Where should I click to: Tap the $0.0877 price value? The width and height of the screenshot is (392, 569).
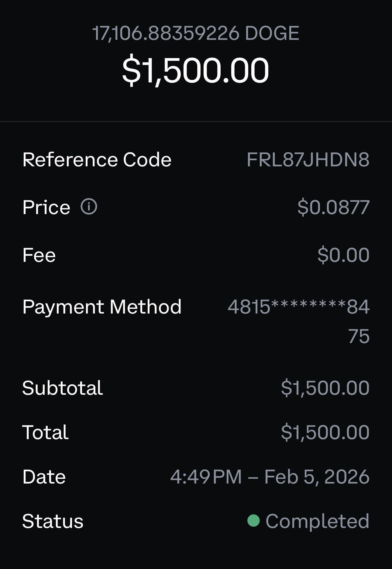pos(333,207)
